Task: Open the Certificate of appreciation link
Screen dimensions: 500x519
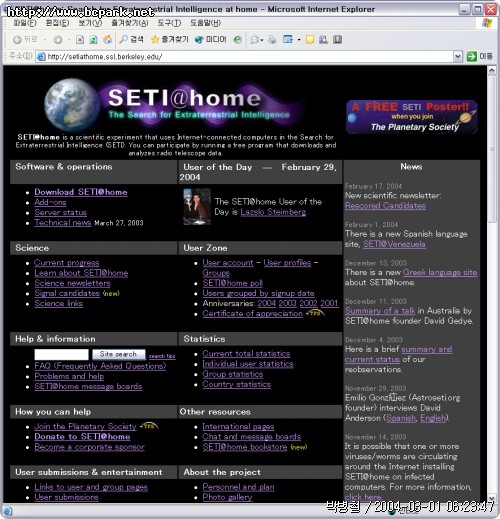Action: point(252,314)
